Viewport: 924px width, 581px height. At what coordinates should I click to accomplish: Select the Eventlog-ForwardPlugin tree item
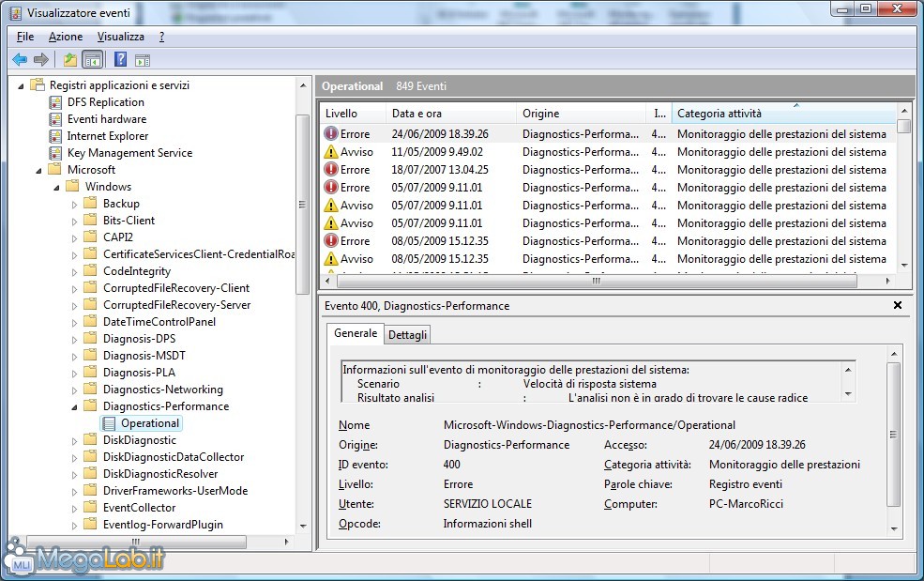[x=162, y=525]
